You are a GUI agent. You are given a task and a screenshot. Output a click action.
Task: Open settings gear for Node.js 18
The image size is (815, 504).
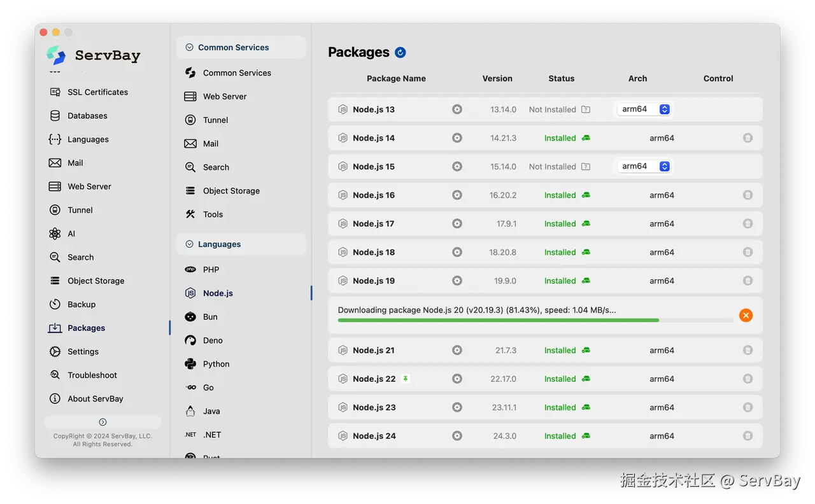pos(457,252)
